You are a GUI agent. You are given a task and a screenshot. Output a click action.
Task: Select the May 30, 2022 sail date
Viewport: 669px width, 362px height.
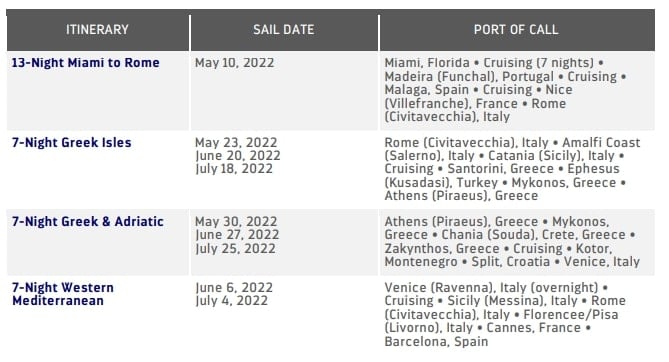(236, 222)
